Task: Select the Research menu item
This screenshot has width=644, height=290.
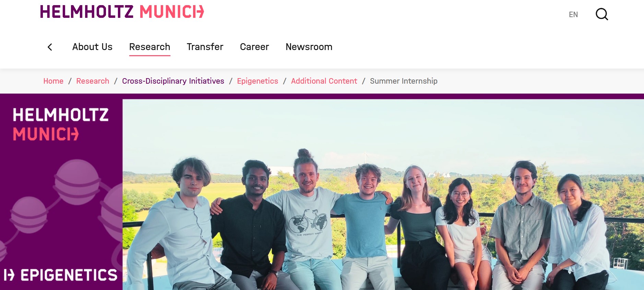Action: [150, 47]
